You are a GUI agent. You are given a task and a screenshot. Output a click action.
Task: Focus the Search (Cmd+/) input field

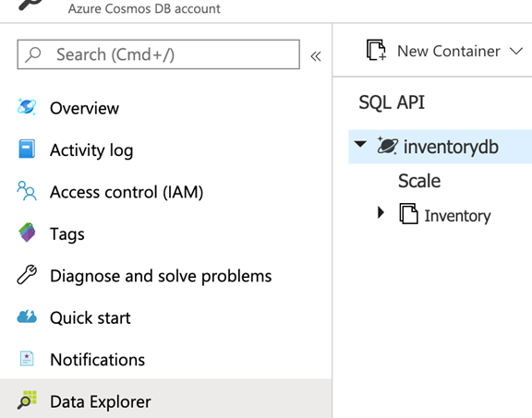(159, 54)
